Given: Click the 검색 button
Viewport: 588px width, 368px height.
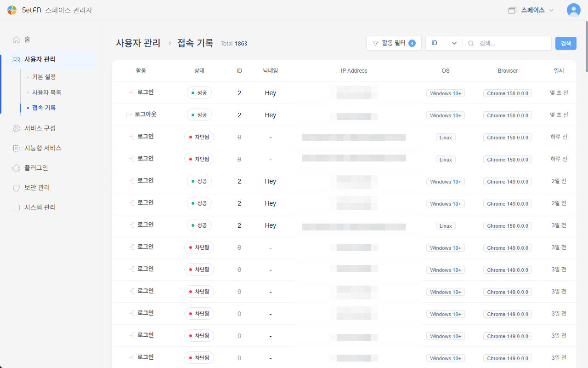Looking at the screenshot, I should click(x=566, y=43).
